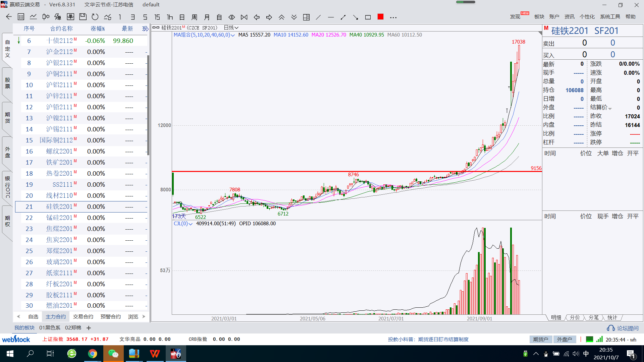Select the 15-minute period button

pyautogui.click(x=157, y=17)
